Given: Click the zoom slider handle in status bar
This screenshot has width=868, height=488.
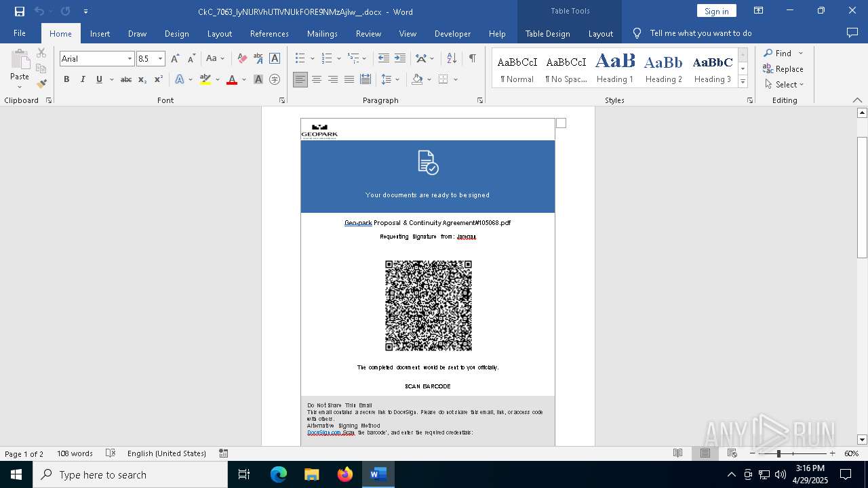Looking at the screenshot, I should [x=778, y=453].
